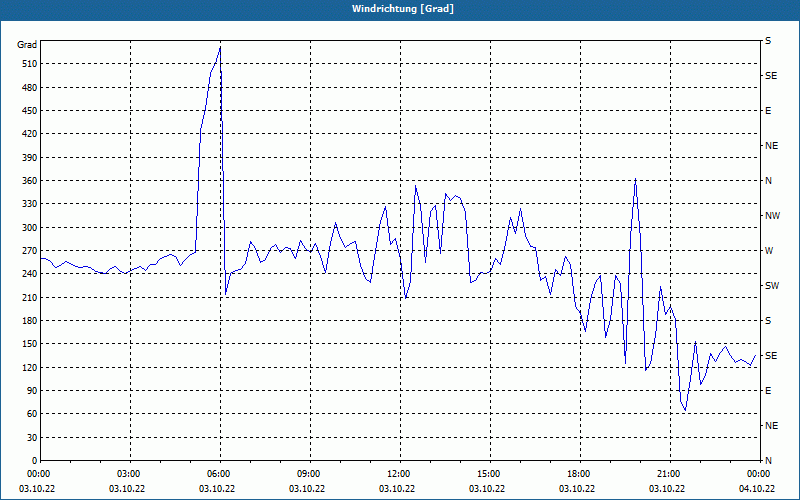Click the 180 degree axis label

tap(30, 321)
